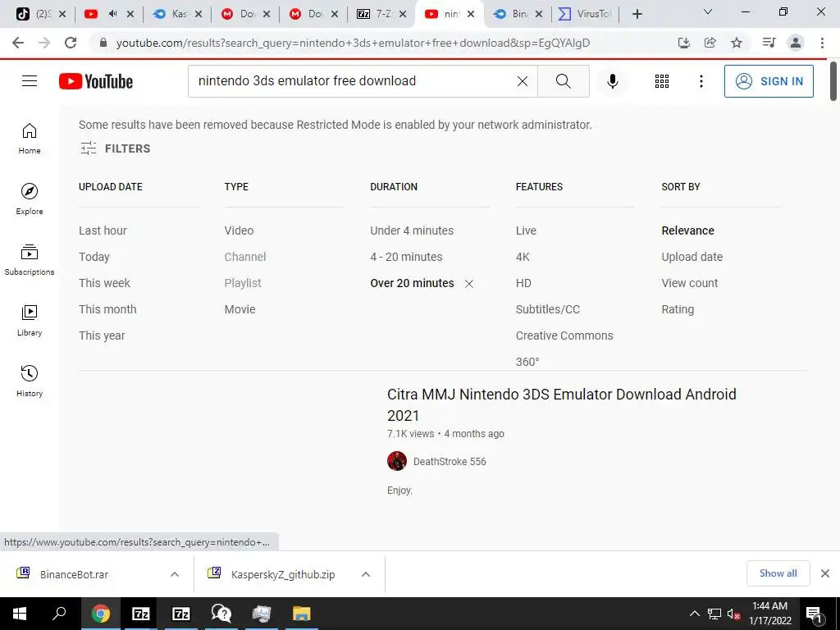The image size is (840, 630).
Task: Open Library in the sidebar
Action: pos(30,321)
